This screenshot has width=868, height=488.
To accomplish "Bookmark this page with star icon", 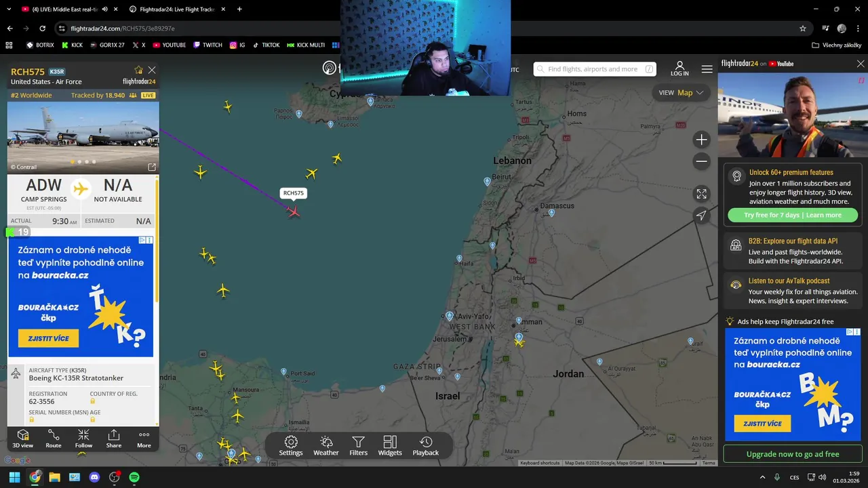I will (803, 28).
